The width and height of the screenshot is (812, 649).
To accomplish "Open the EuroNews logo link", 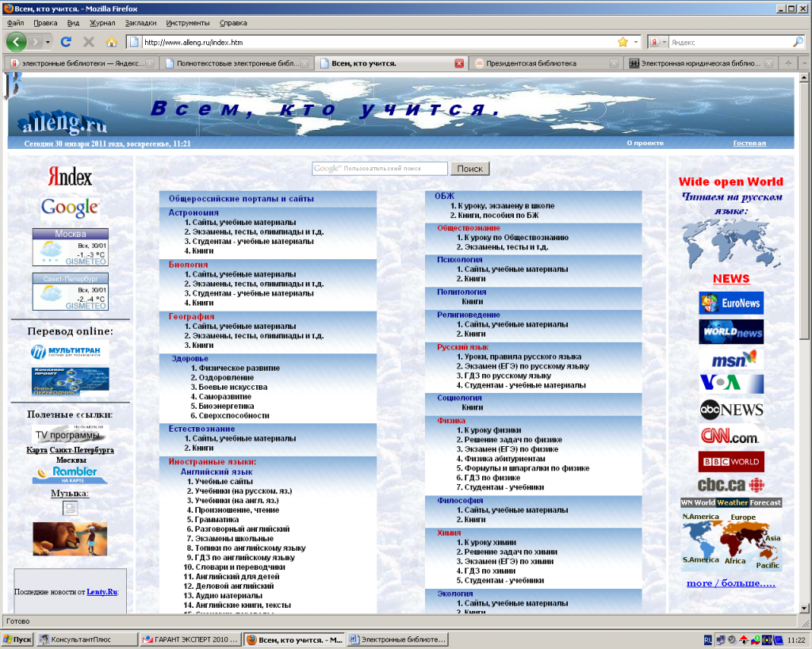I will click(x=731, y=303).
